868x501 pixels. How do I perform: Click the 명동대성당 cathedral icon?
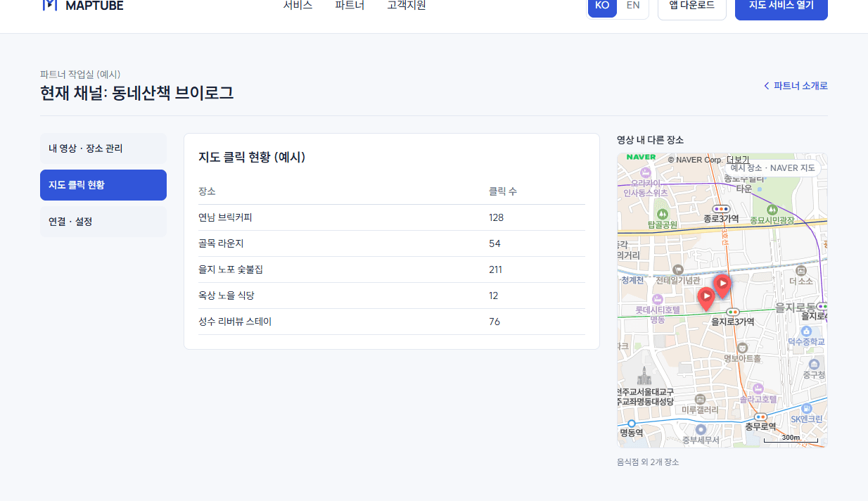pos(645,376)
